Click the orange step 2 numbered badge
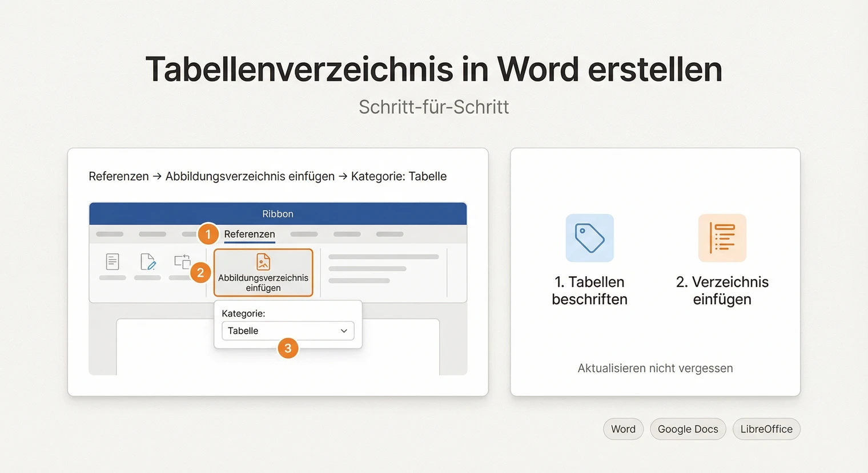The height and width of the screenshot is (473, 868). coord(200,273)
